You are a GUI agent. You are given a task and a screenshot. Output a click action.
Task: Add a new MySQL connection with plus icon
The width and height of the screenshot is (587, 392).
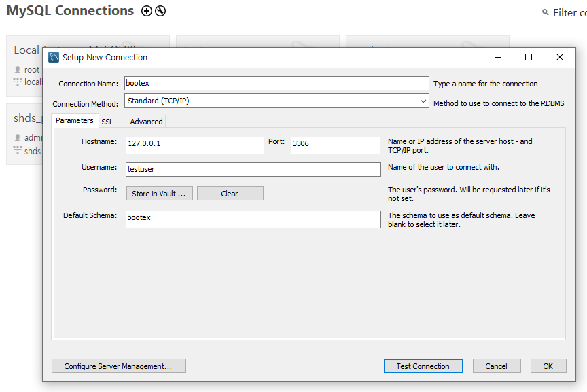147,12
